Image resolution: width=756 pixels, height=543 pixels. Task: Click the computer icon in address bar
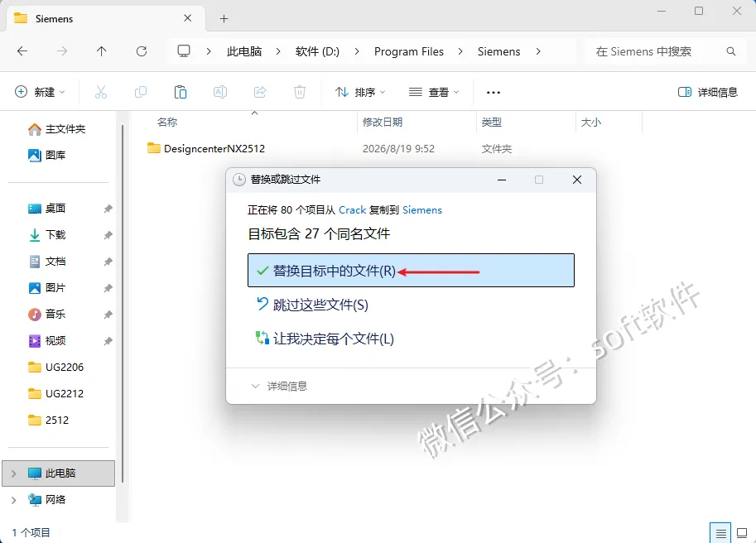(184, 51)
